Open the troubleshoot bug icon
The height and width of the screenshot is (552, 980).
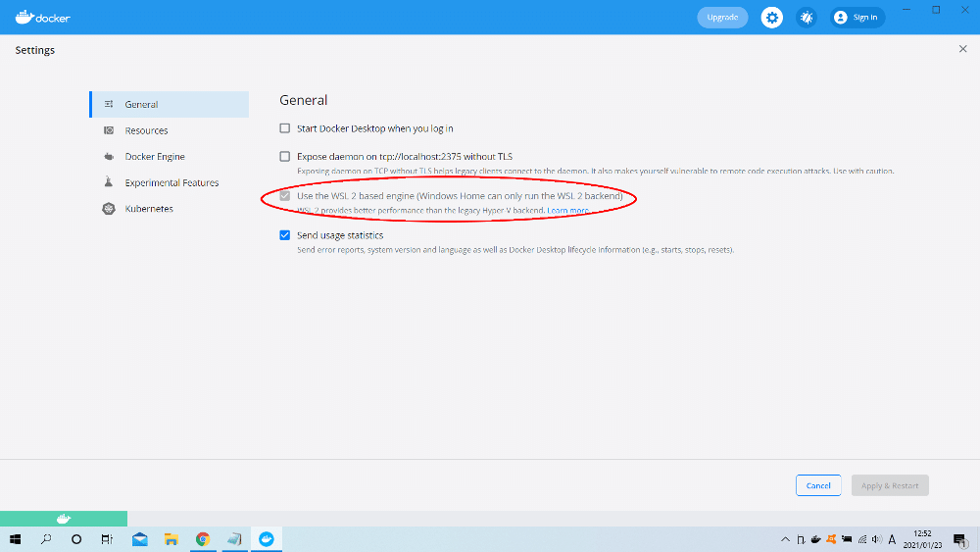pyautogui.click(x=807, y=18)
